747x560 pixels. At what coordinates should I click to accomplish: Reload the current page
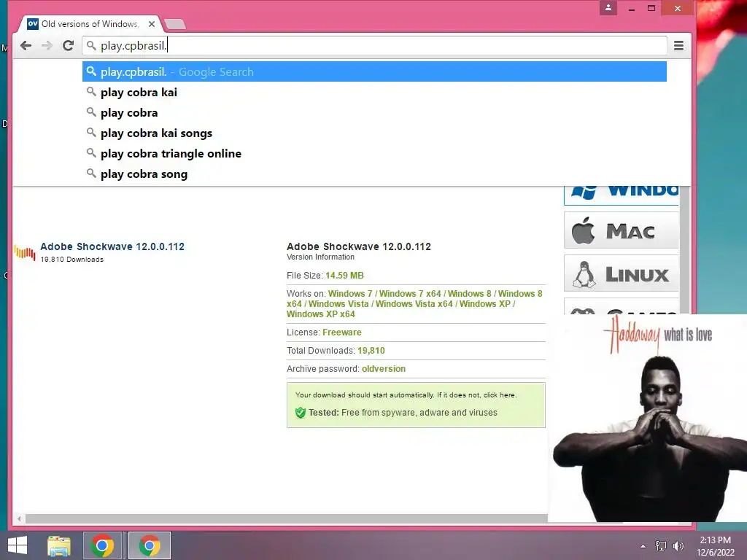[68, 46]
